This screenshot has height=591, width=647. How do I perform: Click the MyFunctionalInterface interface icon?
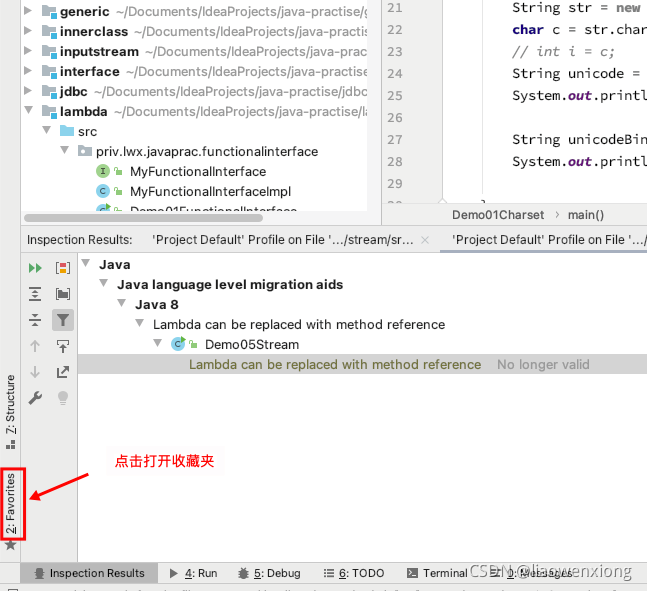(x=103, y=171)
